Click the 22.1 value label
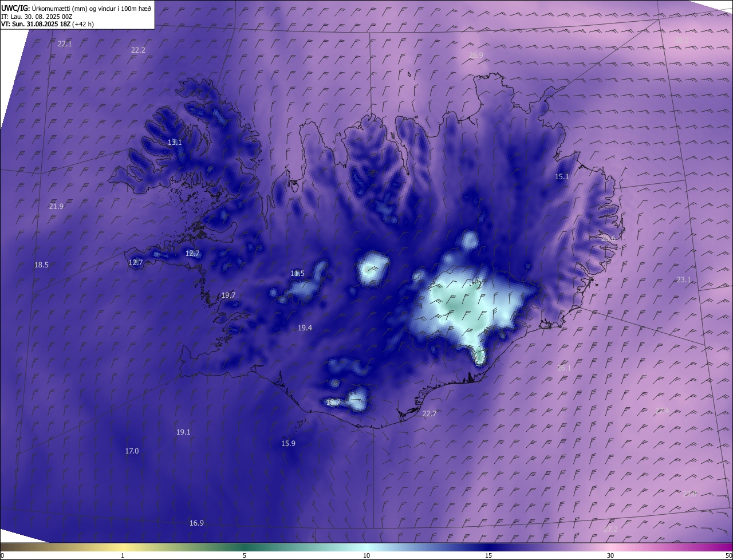This screenshot has width=733, height=560. (x=65, y=44)
